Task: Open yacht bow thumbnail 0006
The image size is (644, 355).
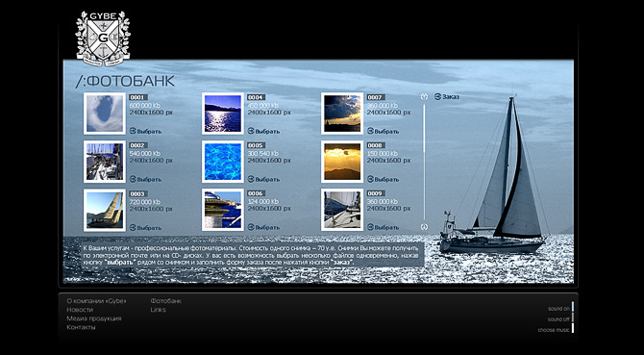Action: click(x=223, y=210)
